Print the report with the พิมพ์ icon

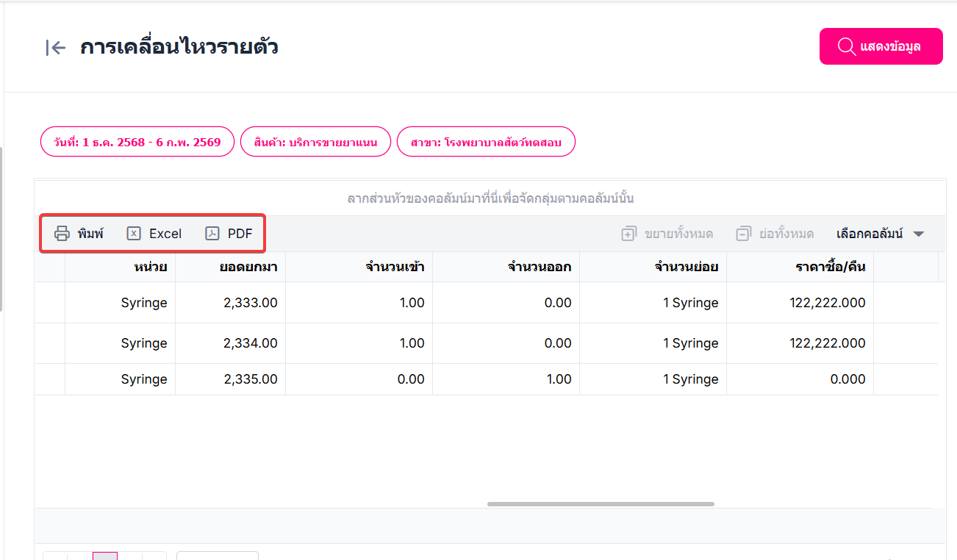[79, 234]
